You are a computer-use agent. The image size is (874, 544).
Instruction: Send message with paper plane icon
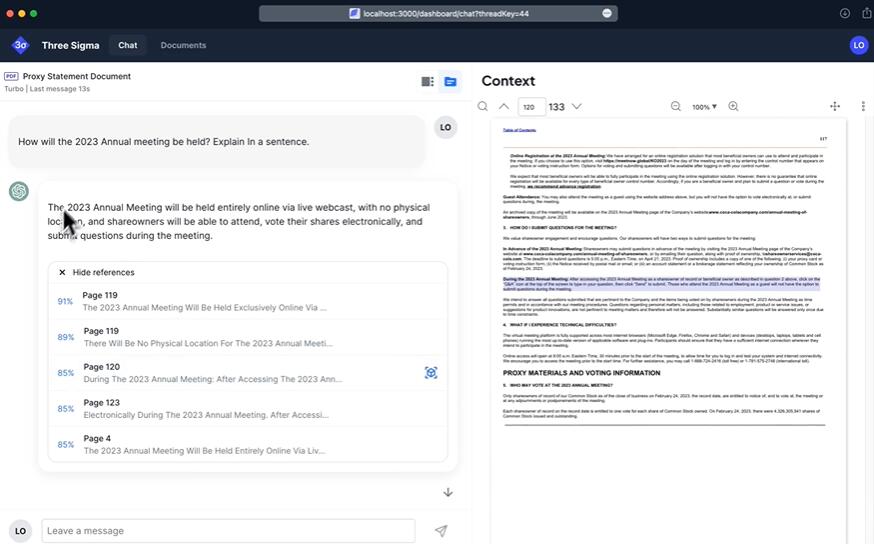(440, 531)
